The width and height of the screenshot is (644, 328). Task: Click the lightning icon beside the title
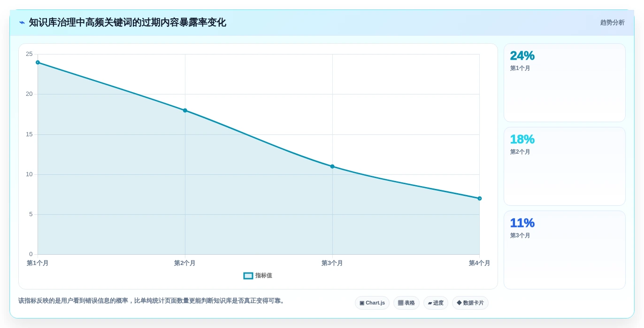(x=22, y=23)
